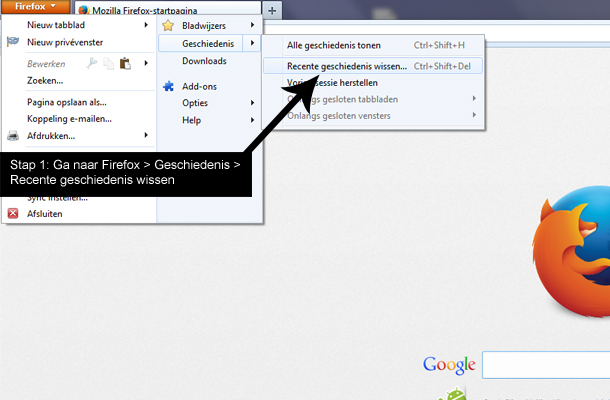Image resolution: width=610 pixels, height=400 pixels.
Task: Open the Bladwijzers menu item
Action: pyautogui.click(x=204, y=26)
